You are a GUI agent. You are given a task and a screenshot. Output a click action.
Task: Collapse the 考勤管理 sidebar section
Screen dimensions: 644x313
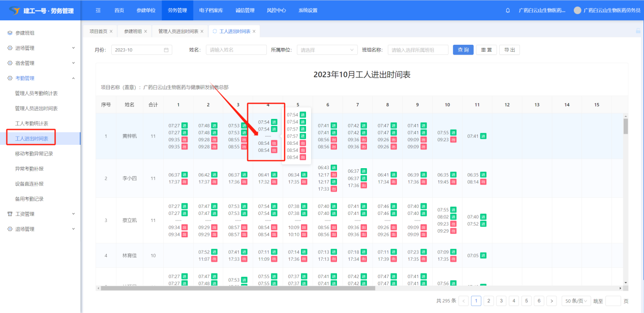(73, 78)
